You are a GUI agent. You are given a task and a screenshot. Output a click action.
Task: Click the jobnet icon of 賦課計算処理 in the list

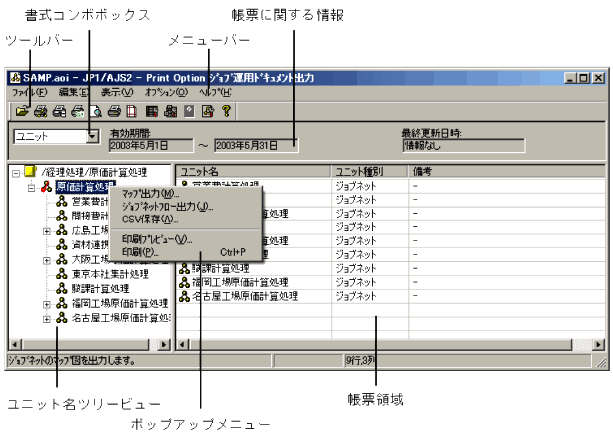tap(184, 268)
